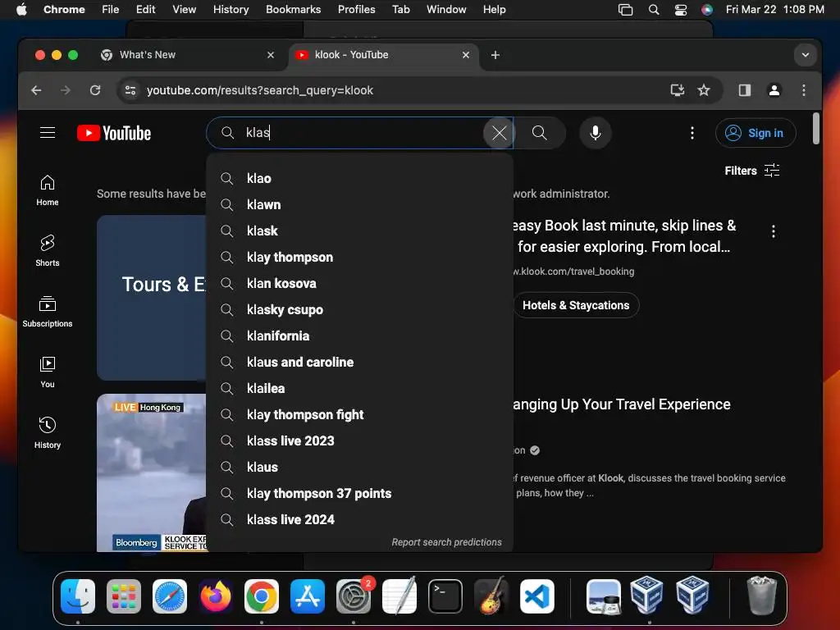840x630 pixels.
Task: Open Shorts in the sidebar
Action: [x=48, y=251]
